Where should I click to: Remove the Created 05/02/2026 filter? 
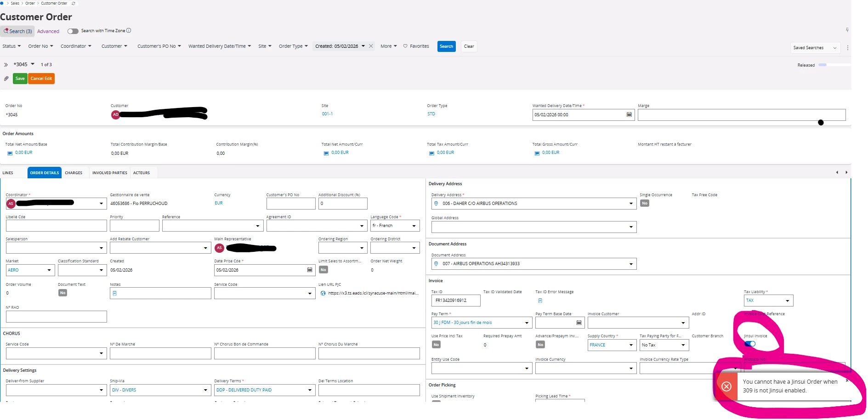371,46
